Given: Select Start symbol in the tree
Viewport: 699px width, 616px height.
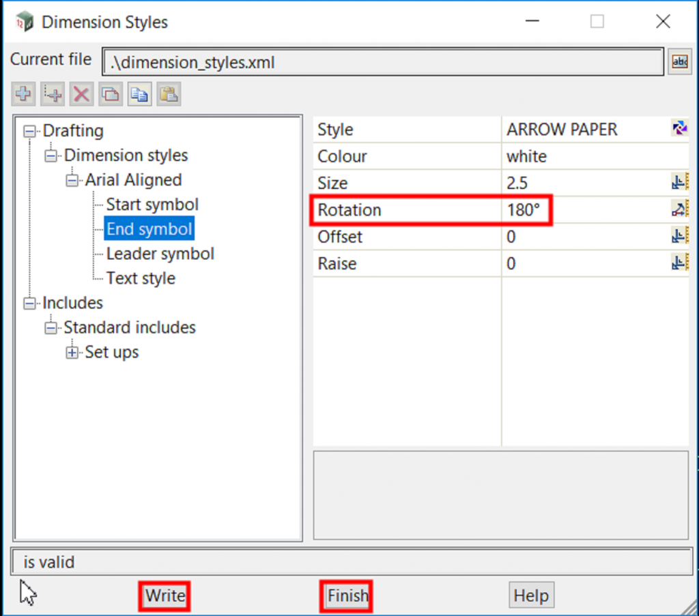Looking at the screenshot, I should tap(152, 205).
